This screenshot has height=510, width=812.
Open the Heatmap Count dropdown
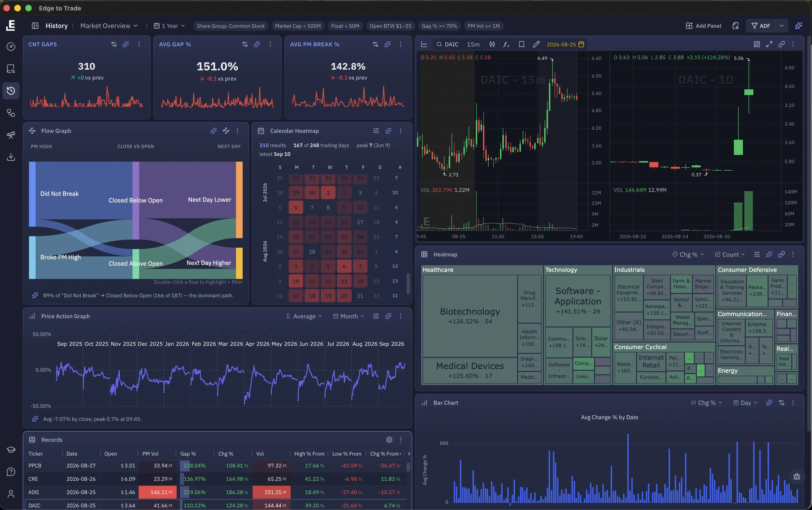click(x=730, y=254)
